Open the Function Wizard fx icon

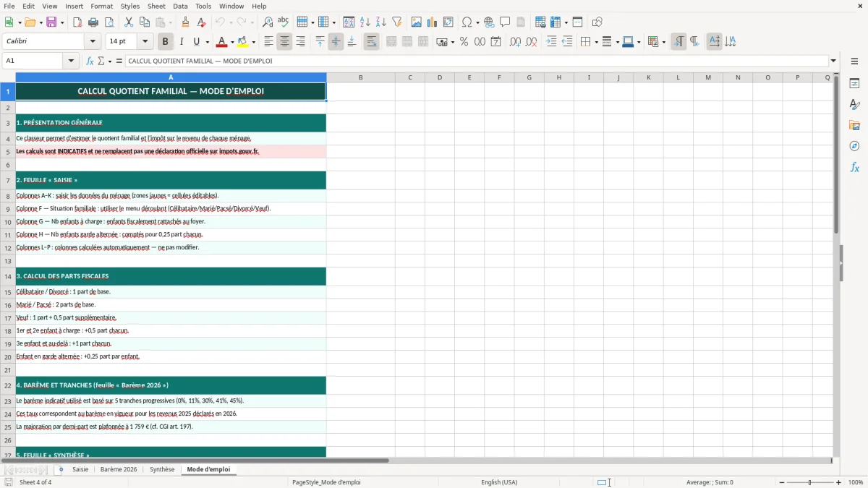[x=90, y=61]
